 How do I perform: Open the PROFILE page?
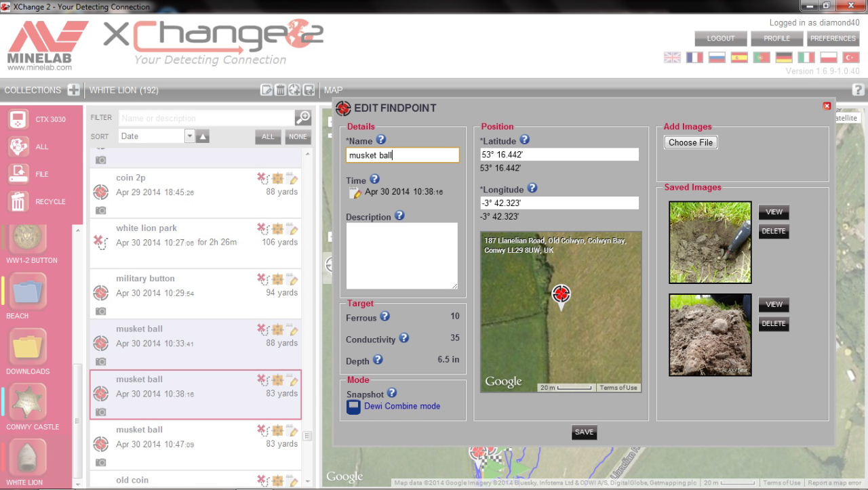point(777,39)
